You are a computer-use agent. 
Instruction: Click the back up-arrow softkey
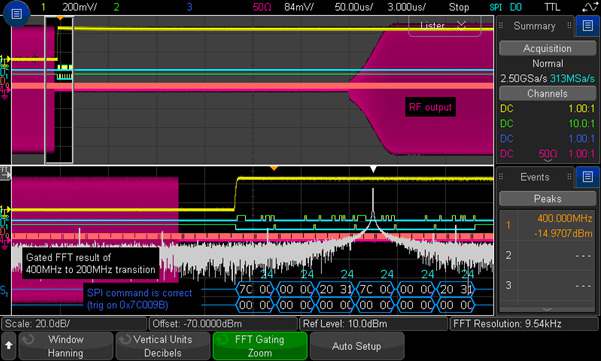tap(8, 346)
